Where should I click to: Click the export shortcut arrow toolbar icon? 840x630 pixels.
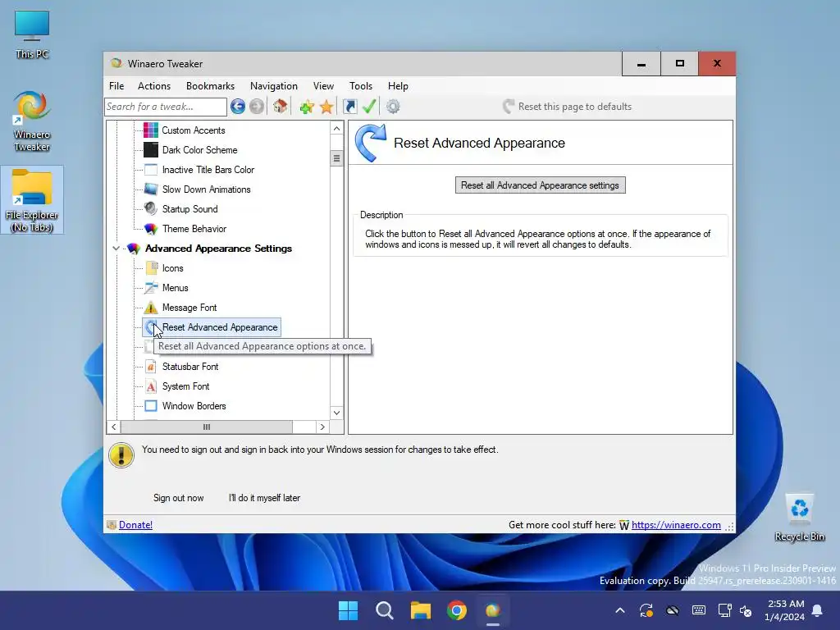(349, 107)
